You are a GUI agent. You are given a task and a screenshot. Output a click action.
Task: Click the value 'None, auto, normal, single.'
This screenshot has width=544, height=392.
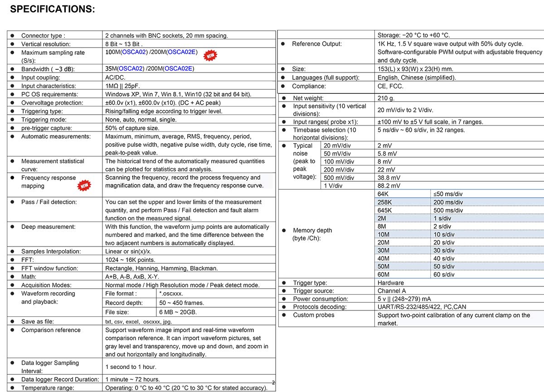click(x=141, y=120)
